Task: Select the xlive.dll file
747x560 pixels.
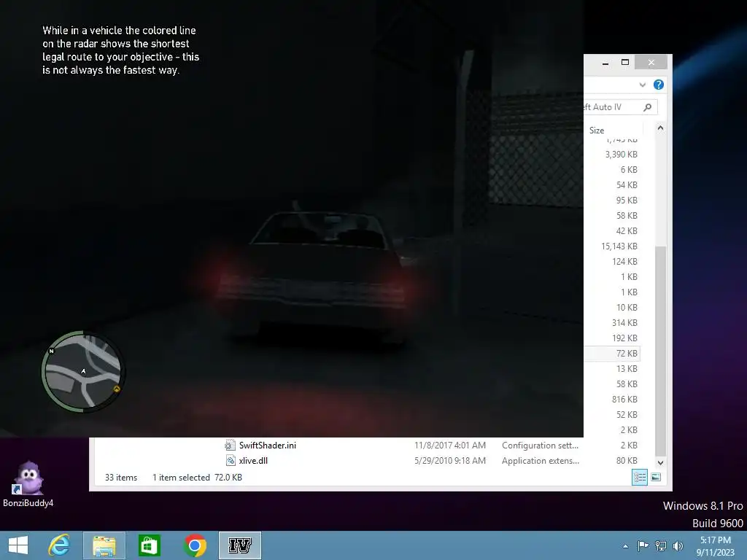Action: pyautogui.click(x=253, y=461)
